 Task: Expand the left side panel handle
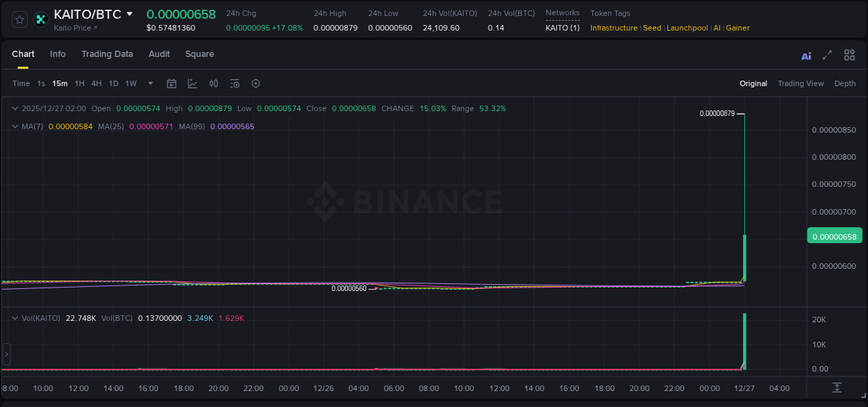click(x=6, y=354)
